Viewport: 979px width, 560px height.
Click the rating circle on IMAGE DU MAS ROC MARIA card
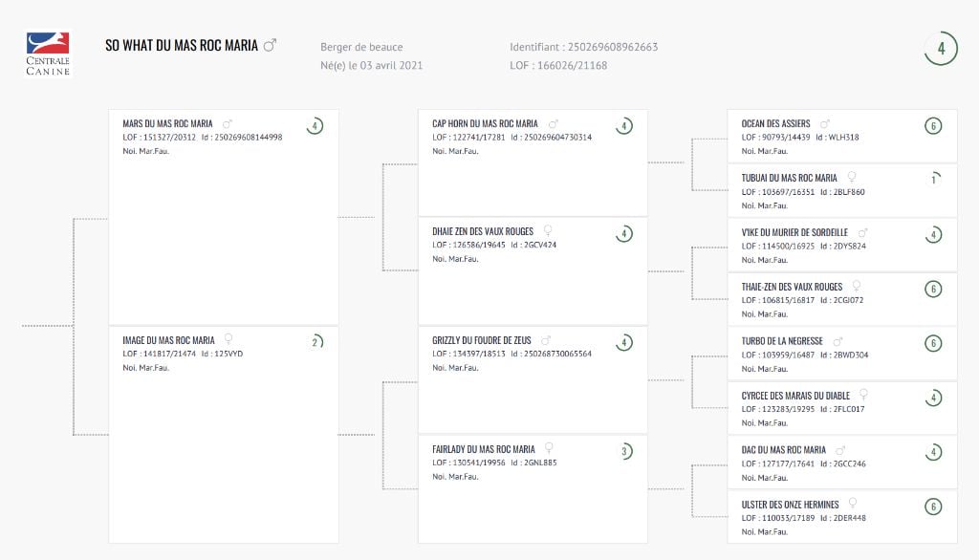coord(315,342)
